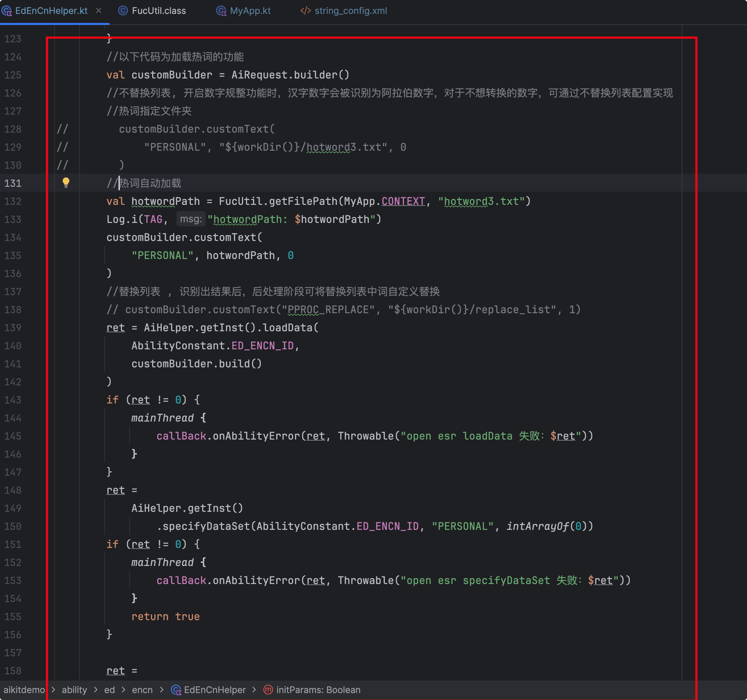Click the method icon beside initParams breadcrumb
The width and height of the screenshot is (747, 700).
268,690
